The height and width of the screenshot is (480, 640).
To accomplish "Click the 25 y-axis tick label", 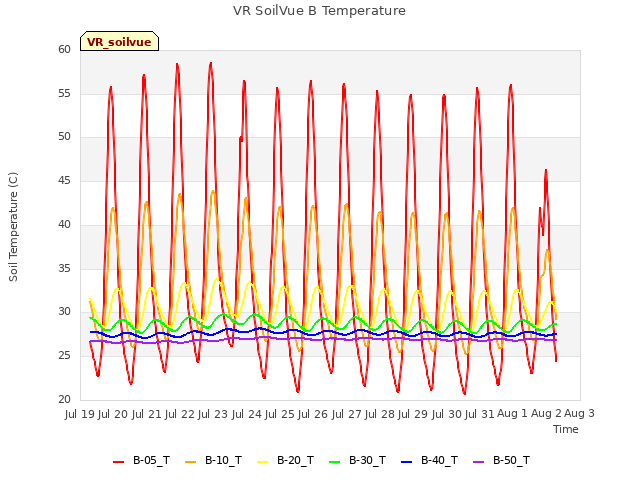I will click(64, 356).
